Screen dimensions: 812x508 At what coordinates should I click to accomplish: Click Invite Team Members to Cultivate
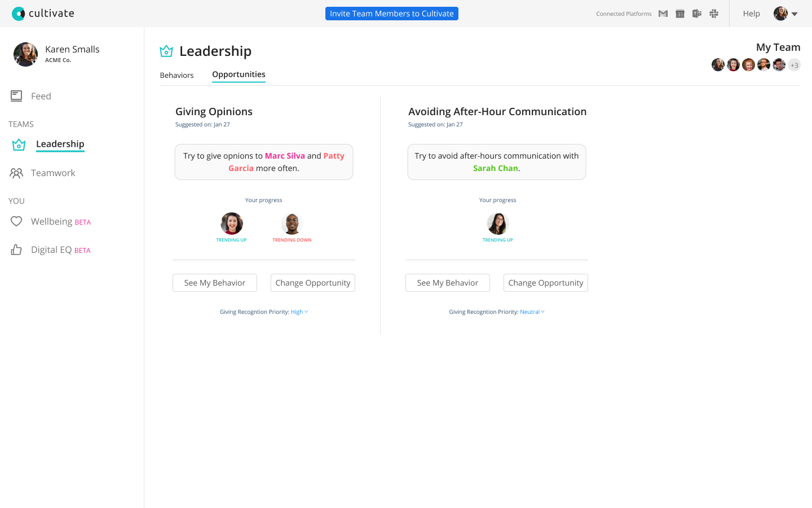pyautogui.click(x=391, y=13)
